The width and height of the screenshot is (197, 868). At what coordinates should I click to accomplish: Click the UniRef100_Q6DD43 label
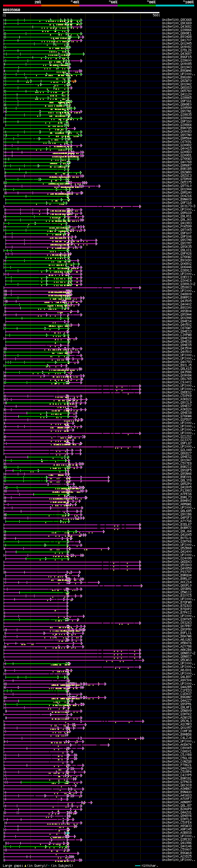click(177, 562)
